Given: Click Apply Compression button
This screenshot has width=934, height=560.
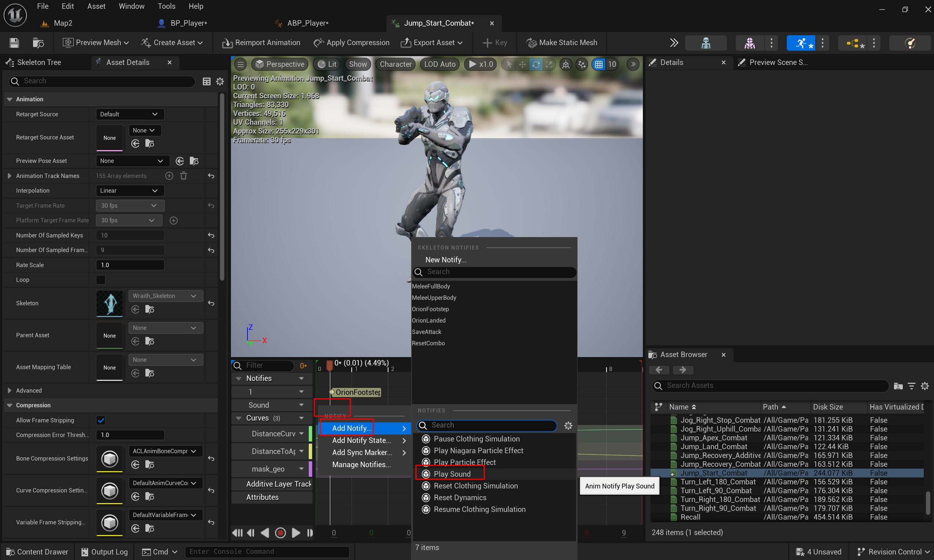Looking at the screenshot, I should pos(351,43).
